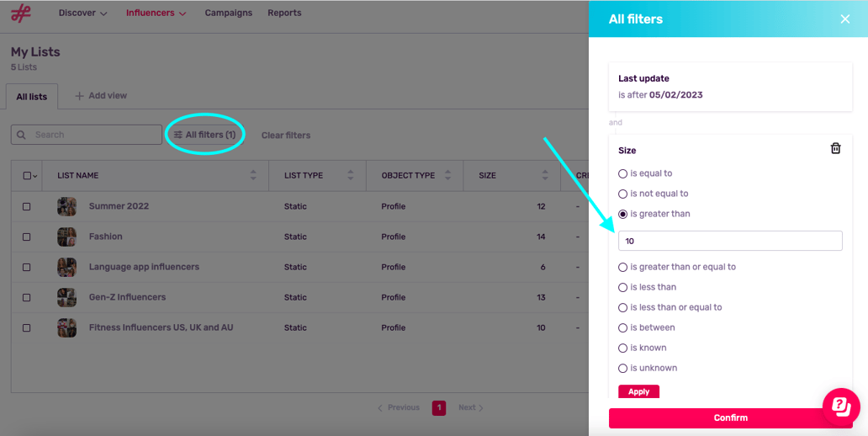Click the hashtag logo in top bar
The height and width of the screenshot is (436, 868).
click(x=20, y=13)
